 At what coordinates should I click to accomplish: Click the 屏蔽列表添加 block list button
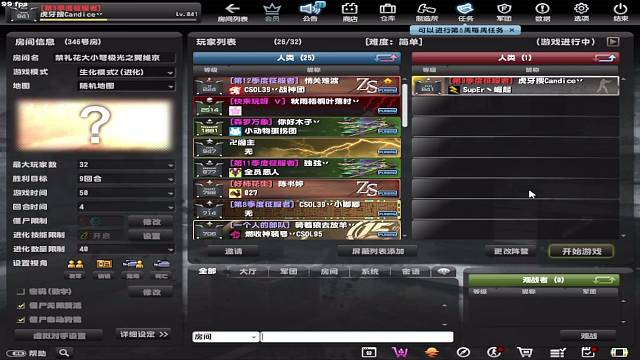tap(378, 251)
